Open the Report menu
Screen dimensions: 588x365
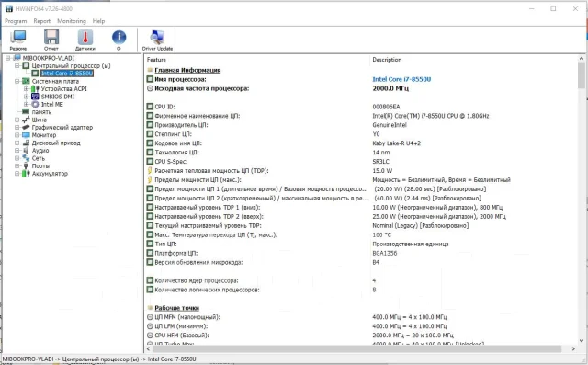[x=42, y=21]
